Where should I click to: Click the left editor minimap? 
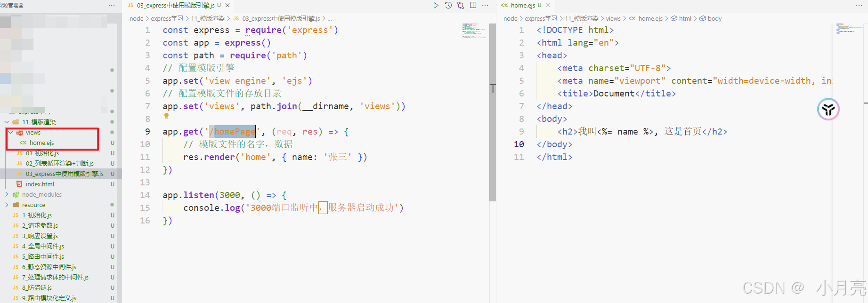tap(474, 30)
